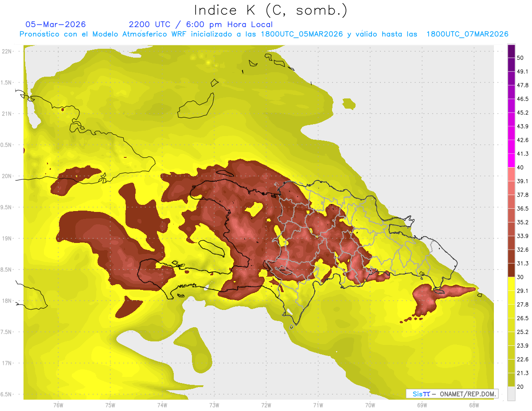Click legend value '31.3'
Image resolution: width=532 pixels, height=411 pixels.
(x=523, y=263)
